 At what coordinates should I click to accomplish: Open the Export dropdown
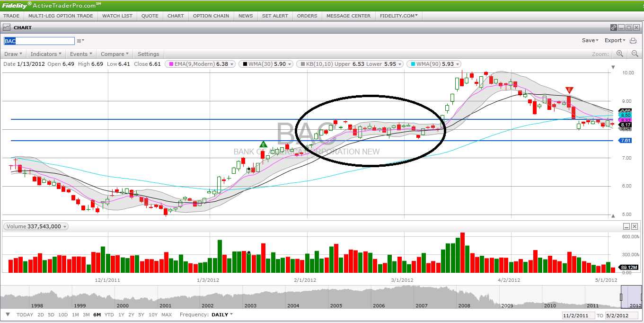[x=615, y=41]
